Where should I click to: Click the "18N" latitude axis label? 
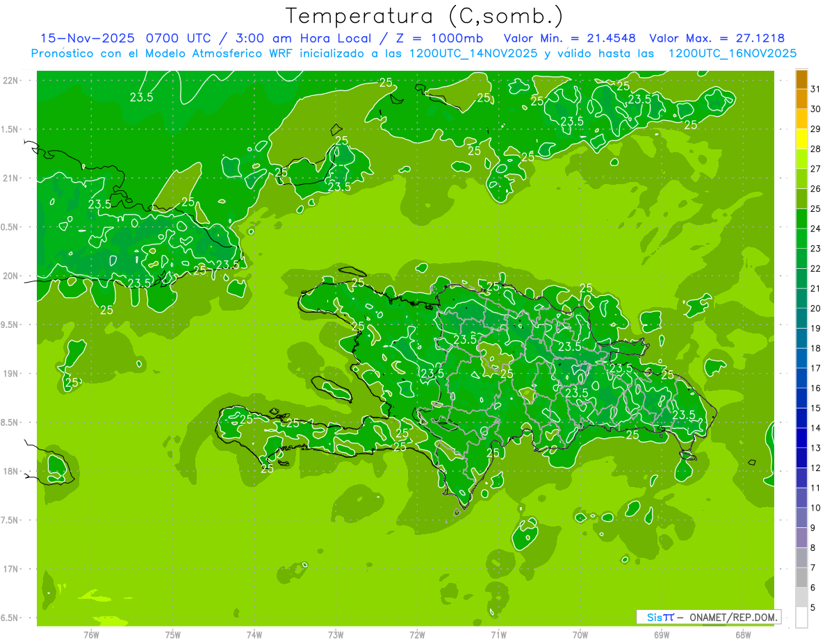10,471
